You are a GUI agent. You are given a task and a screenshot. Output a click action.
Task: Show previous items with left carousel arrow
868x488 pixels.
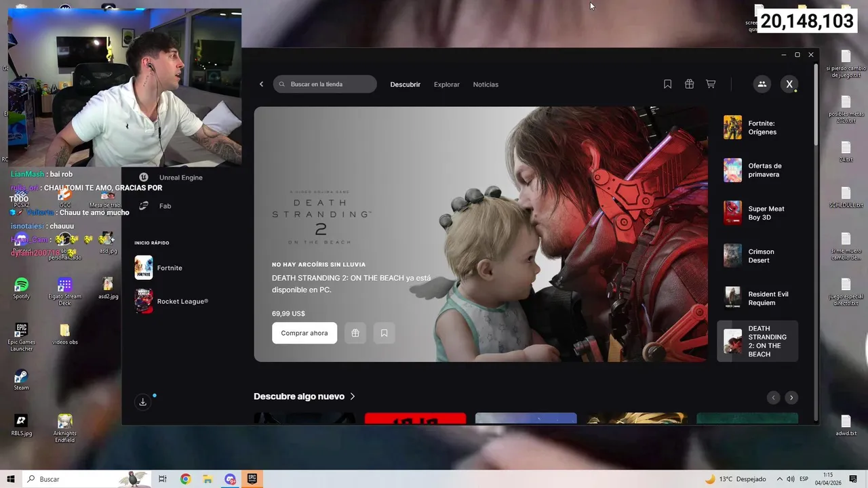click(x=773, y=398)
